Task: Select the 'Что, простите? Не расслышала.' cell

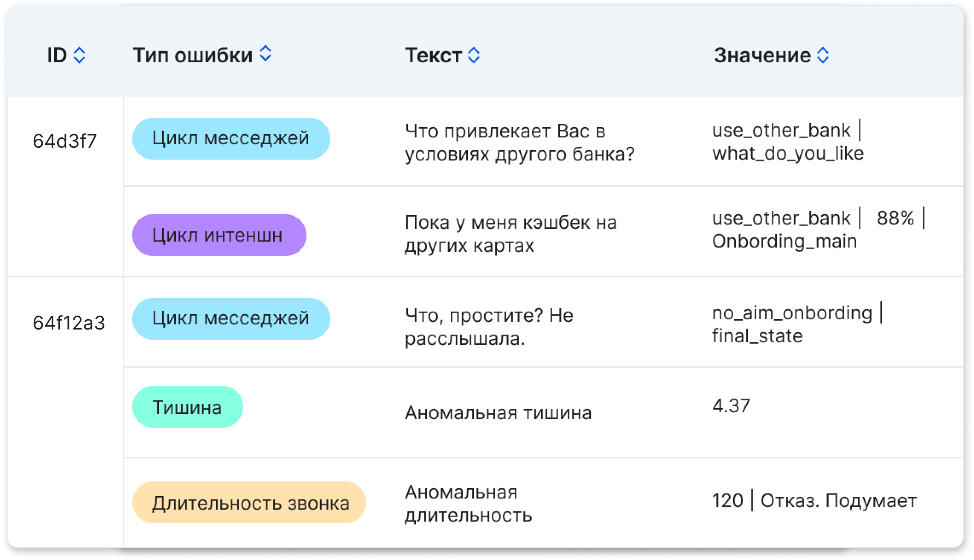Action: point(489,327)
